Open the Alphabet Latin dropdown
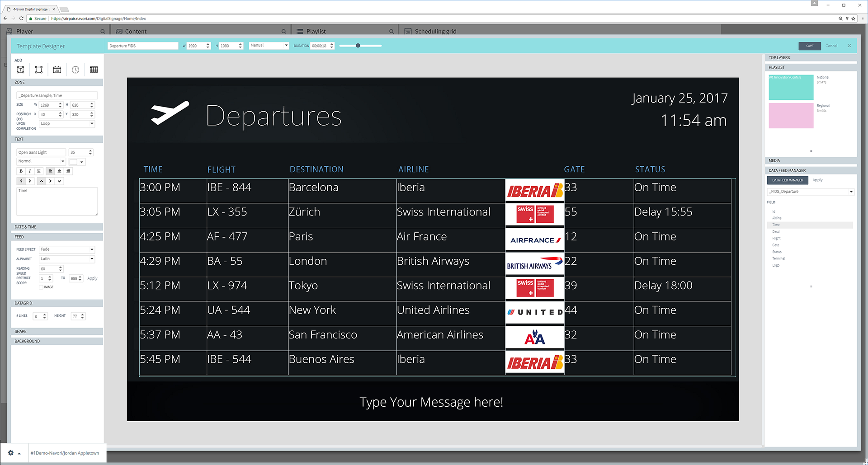The height and width of the screenshot is (465, 868). pos(67,259)
